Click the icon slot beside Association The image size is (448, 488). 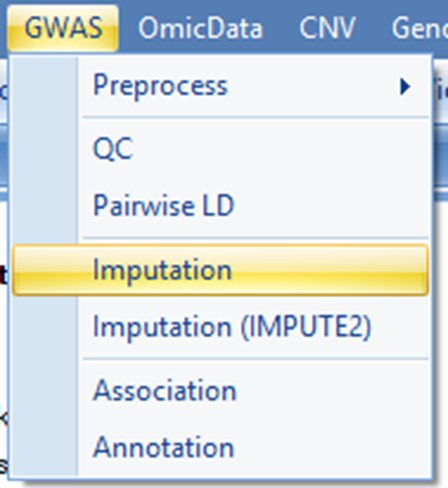tap(46, 390)
